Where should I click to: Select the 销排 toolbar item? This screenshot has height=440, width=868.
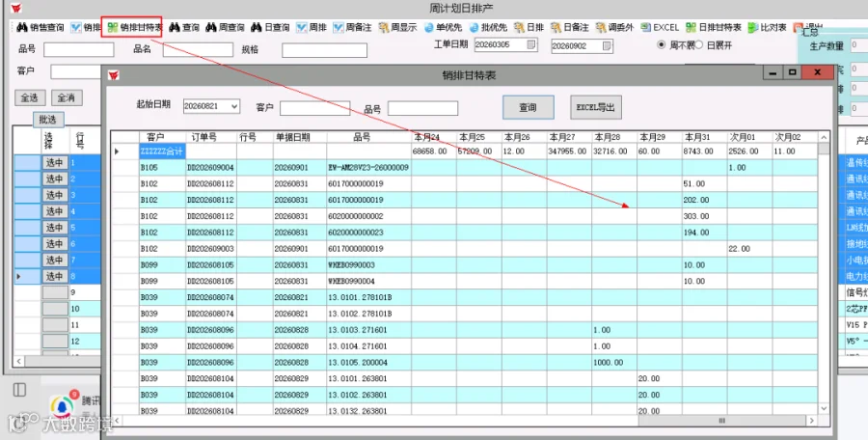tap(86, 27)
